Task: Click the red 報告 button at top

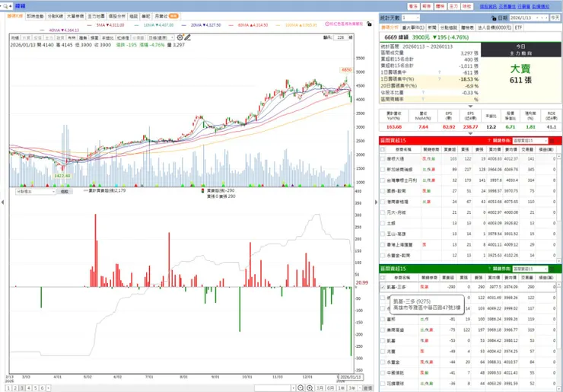Action: [427, 6]
